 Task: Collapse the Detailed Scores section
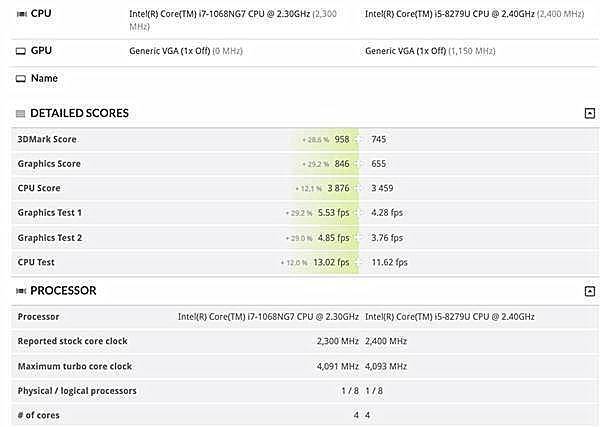tap(590, 113)
